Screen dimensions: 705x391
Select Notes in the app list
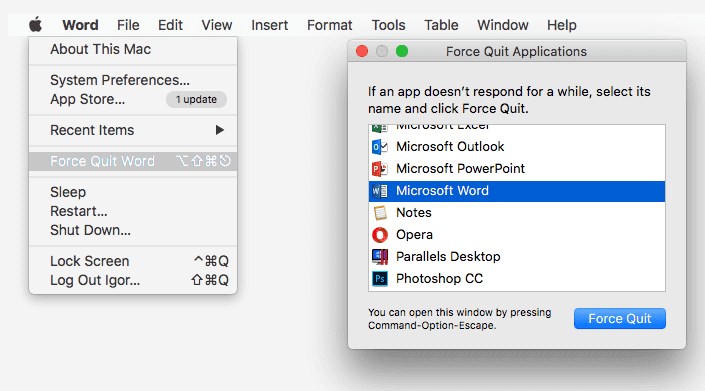(517, 213)
